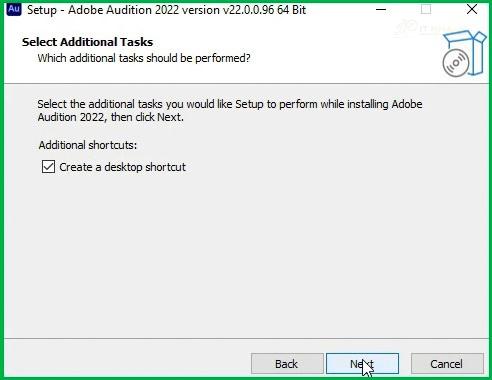Close the setup wizard with the X button
The height and width of the screenshot is (380, 492).
(472, 10)
